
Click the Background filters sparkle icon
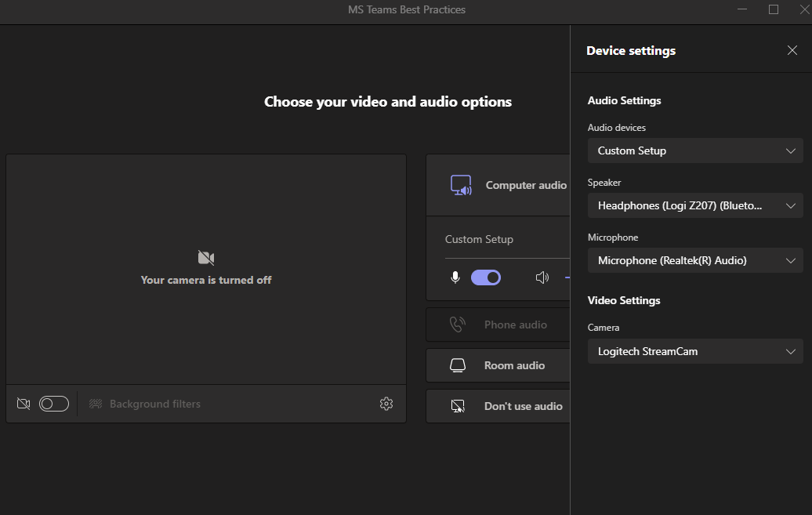pyautogui.click(x=96, y=404)
